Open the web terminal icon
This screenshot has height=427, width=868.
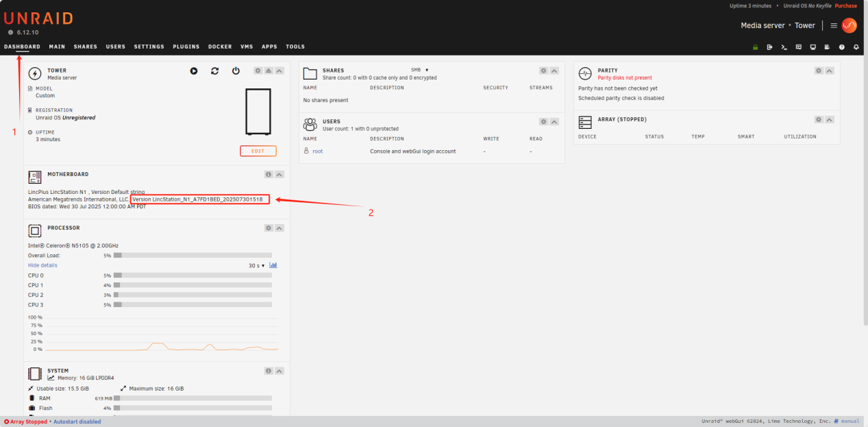[x=784, y=47]
